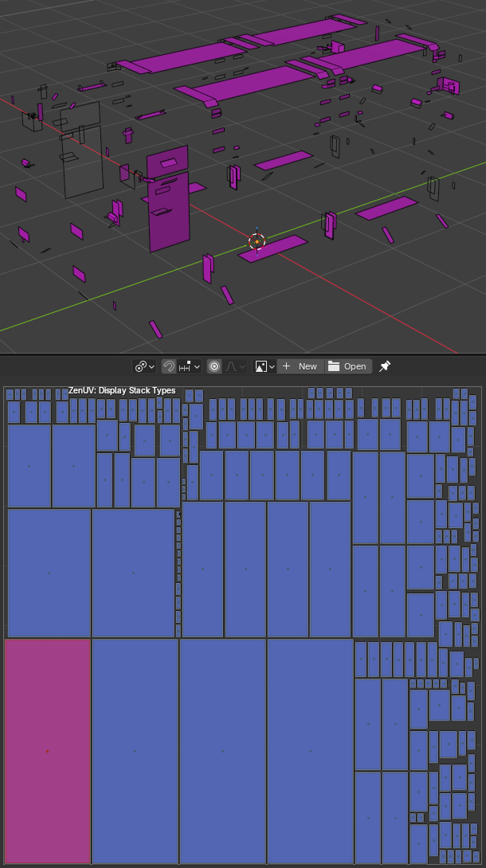Toggle the snap magnet icon

(x=169, y=366)
